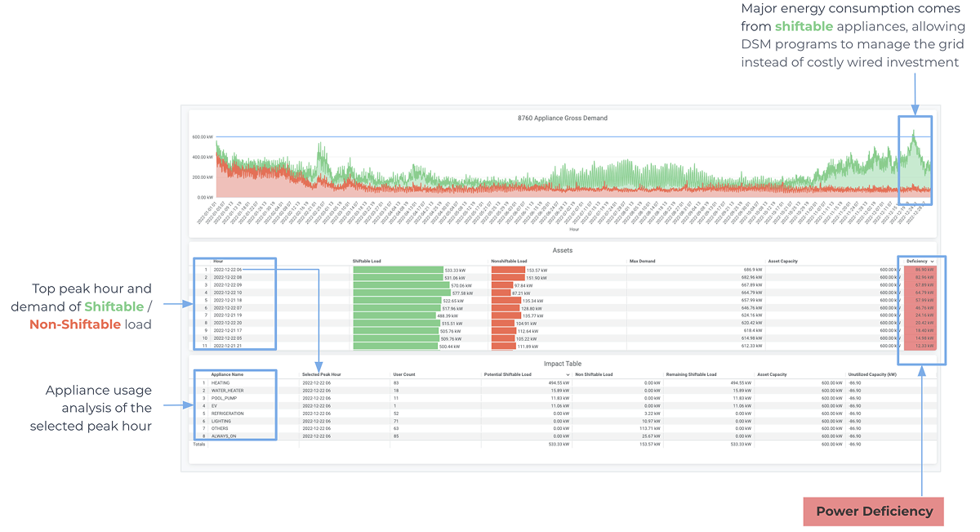
Task: Click the red Power Deficiency label
Action: (x=874, y=511)
